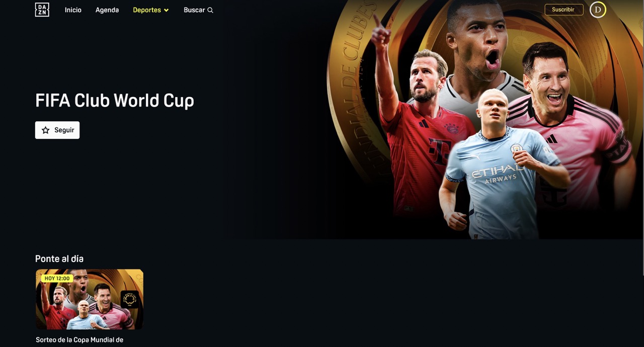Follow the competition with the Seguir button

pyautogui.click(x=57, y=130)
